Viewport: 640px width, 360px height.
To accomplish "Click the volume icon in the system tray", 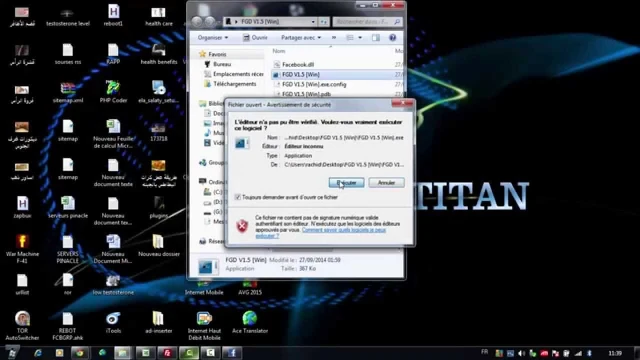I will pos(521,353).
